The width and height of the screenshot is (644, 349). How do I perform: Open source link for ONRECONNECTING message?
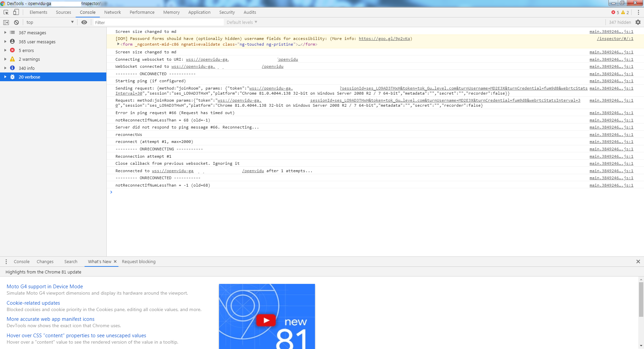coord(611,149)
